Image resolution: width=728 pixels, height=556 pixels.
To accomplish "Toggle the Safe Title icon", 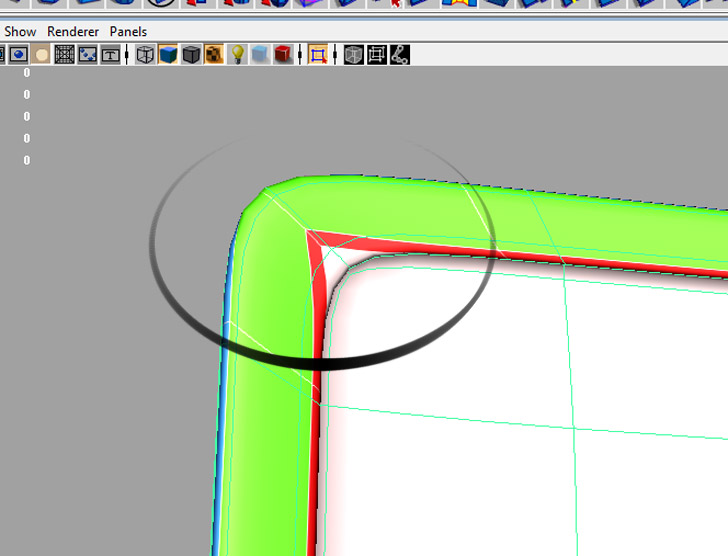I will tap(110, 55).
